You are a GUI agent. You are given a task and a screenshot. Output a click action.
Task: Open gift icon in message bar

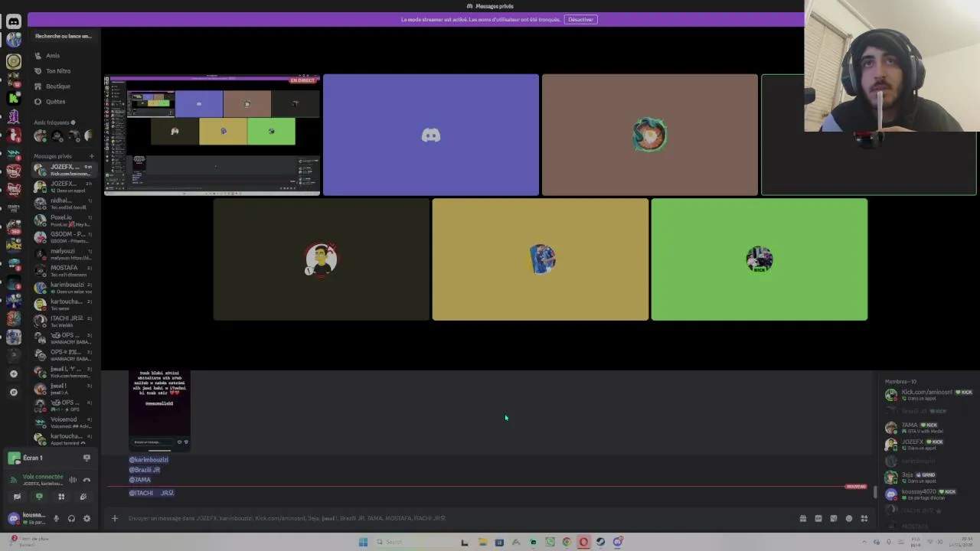[x=802, y=518]
